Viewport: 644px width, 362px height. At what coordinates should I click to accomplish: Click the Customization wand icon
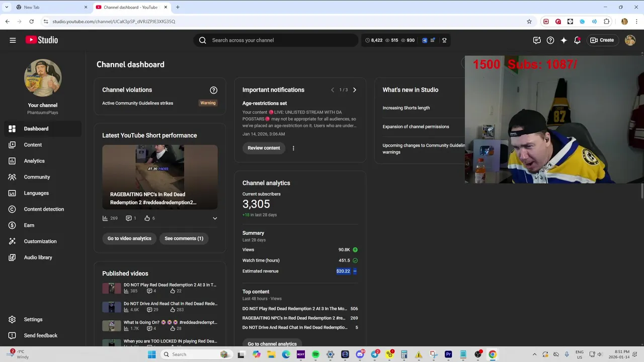point(12,241)
